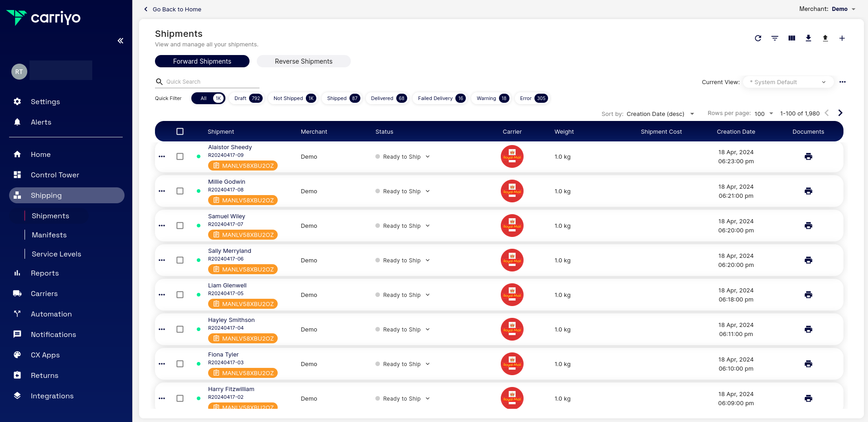
Task: Expand status dropdown for Sally Merryland
Action: point(428,260)
